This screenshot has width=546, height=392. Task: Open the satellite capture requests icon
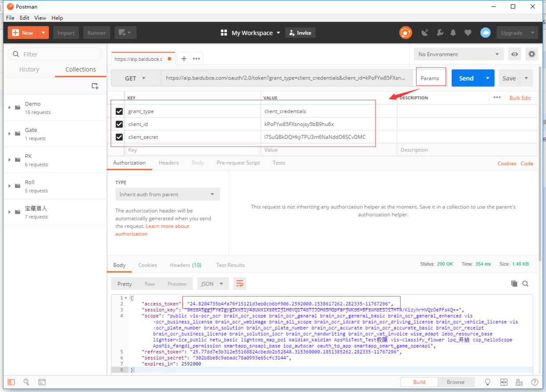425,33
